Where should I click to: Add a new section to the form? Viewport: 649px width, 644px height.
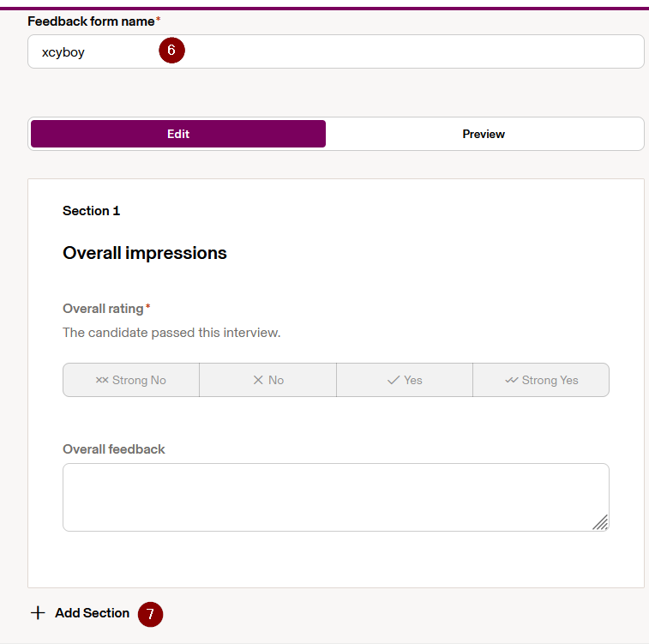pyautogui.click(x=81, y=613)
